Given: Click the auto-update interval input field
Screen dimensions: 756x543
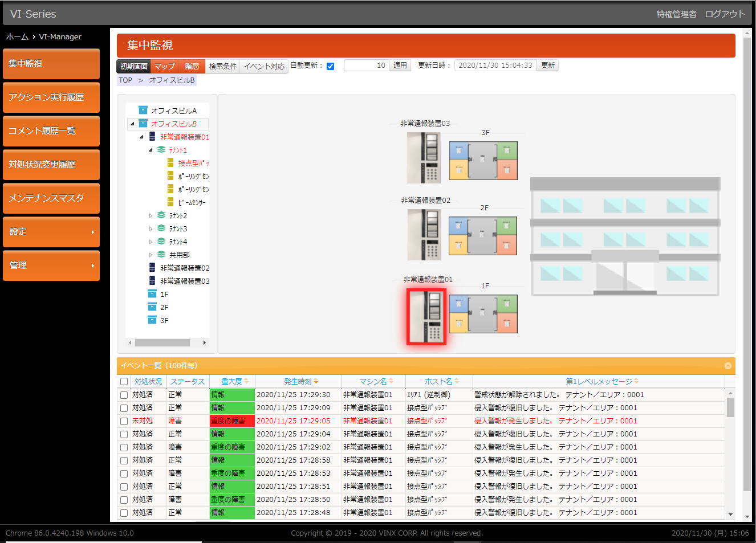Looking at the screenshot, I should (366, 66).
